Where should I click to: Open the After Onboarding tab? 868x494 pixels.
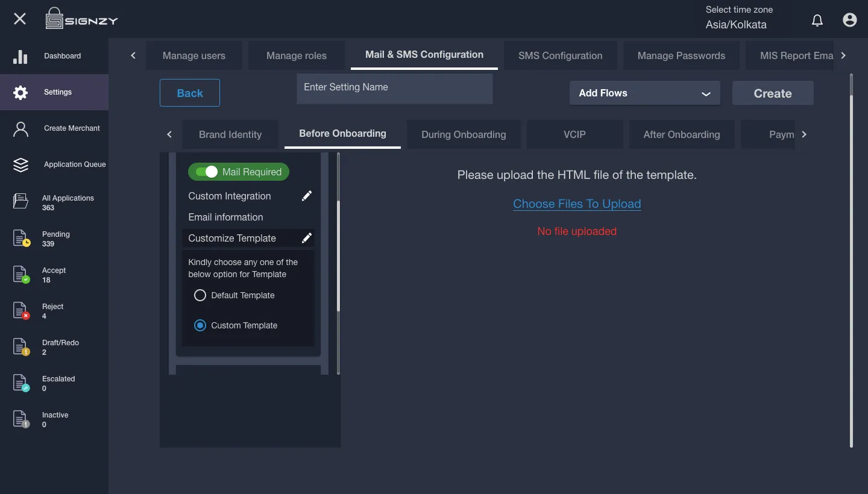tap(682, 134)
